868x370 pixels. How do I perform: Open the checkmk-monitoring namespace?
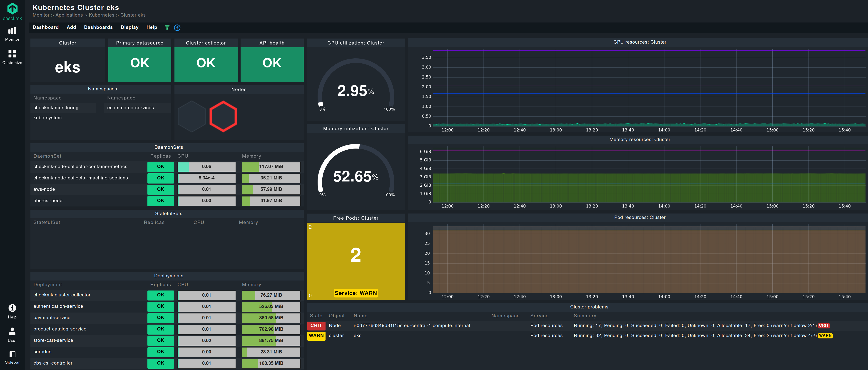tap(56, 108)
